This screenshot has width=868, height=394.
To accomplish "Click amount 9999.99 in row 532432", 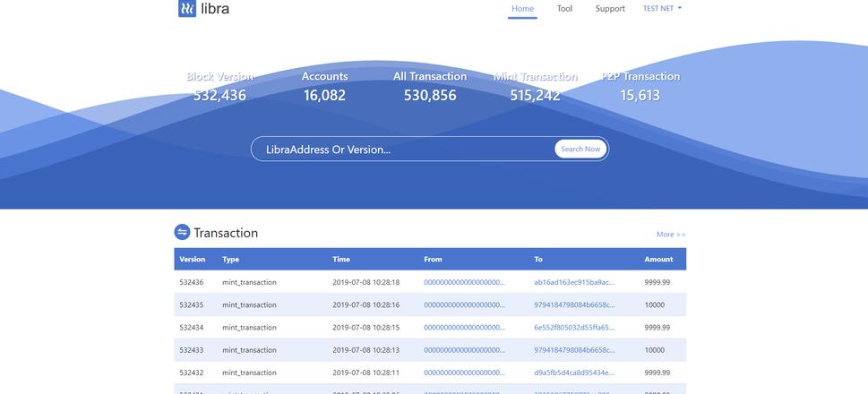I will tap(657, 373).
